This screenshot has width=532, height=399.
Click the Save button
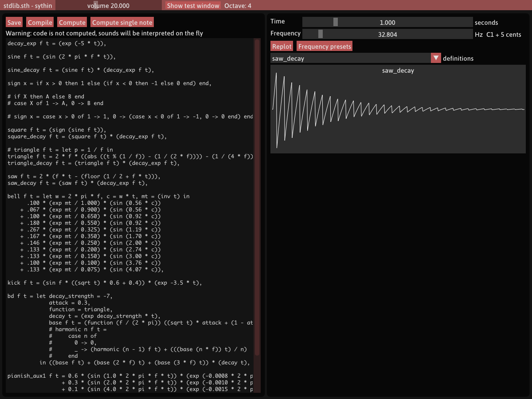click(x=14, y=23)
